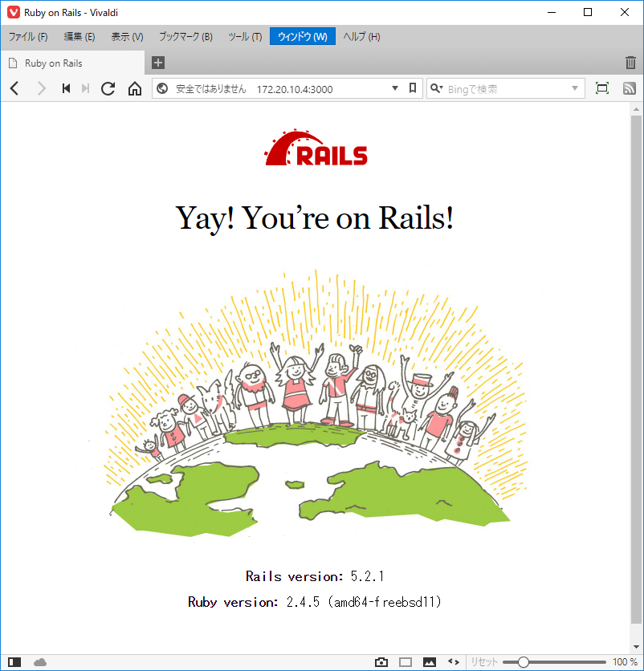Toggle image loading icon
The image size is (644, 671).
point(430,662)
